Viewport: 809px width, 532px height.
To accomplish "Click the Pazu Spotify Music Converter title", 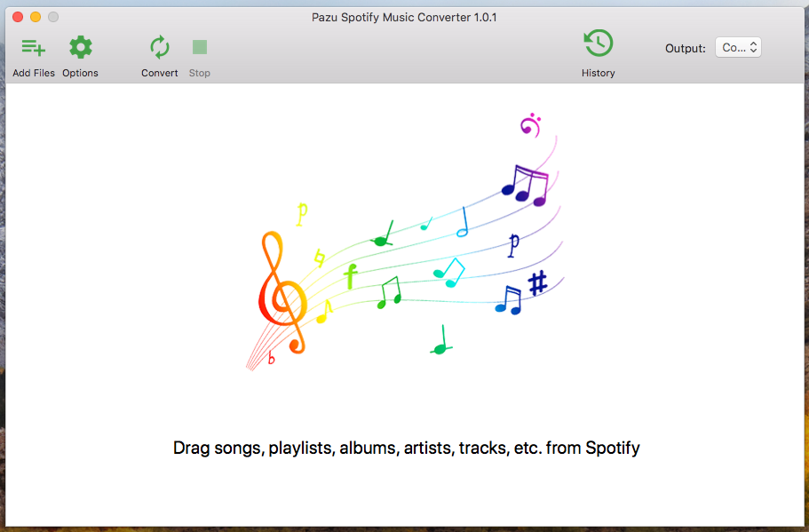I will pyautogui.click(x=404, y=17).
